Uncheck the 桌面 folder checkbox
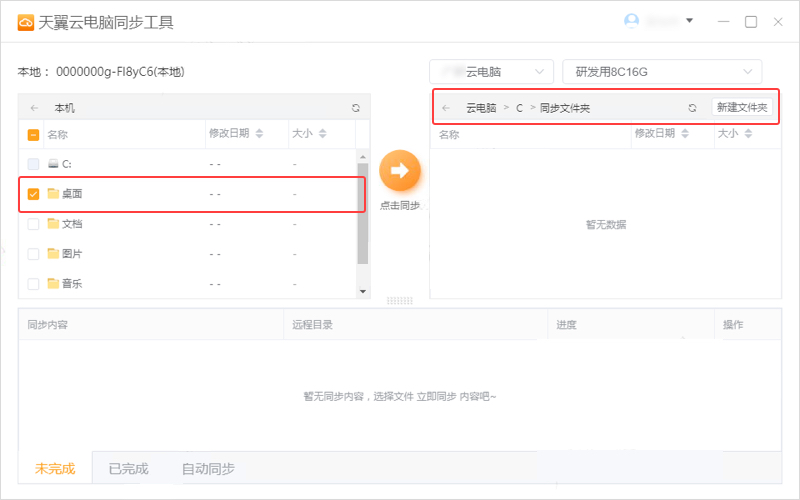Image resolution: width=800 pixels, height=500 pixels. coord(33,194)
